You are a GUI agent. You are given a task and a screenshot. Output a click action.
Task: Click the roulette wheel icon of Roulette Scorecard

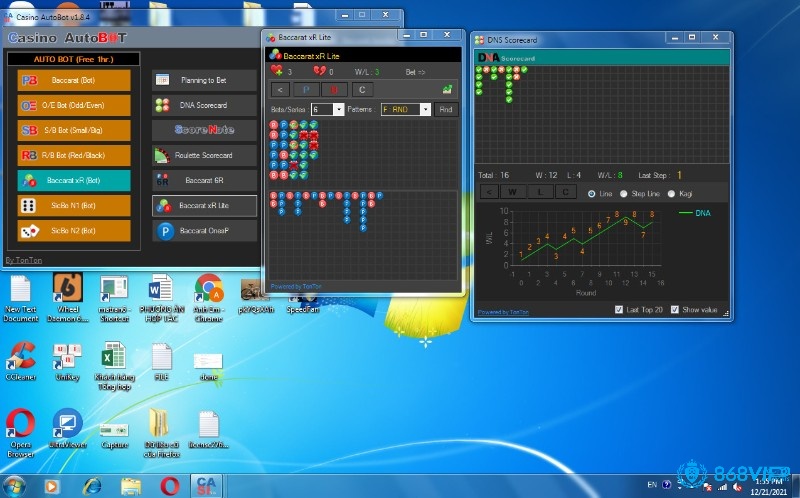pyautogui.click(x=162, y=156)
